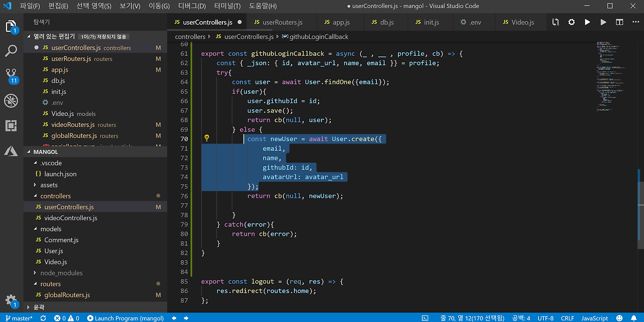This screenshot has height=322, width=644.
Task: Open the Explorer view in activity bar
Action: pos(11,26)
